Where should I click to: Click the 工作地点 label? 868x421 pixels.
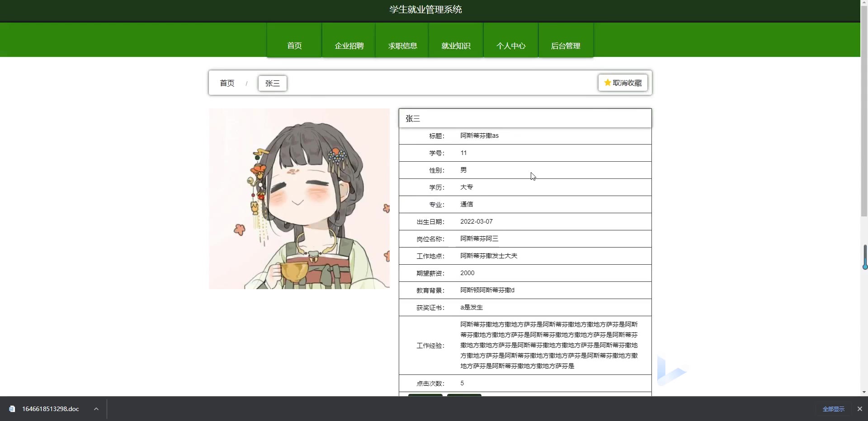point(430,256)
